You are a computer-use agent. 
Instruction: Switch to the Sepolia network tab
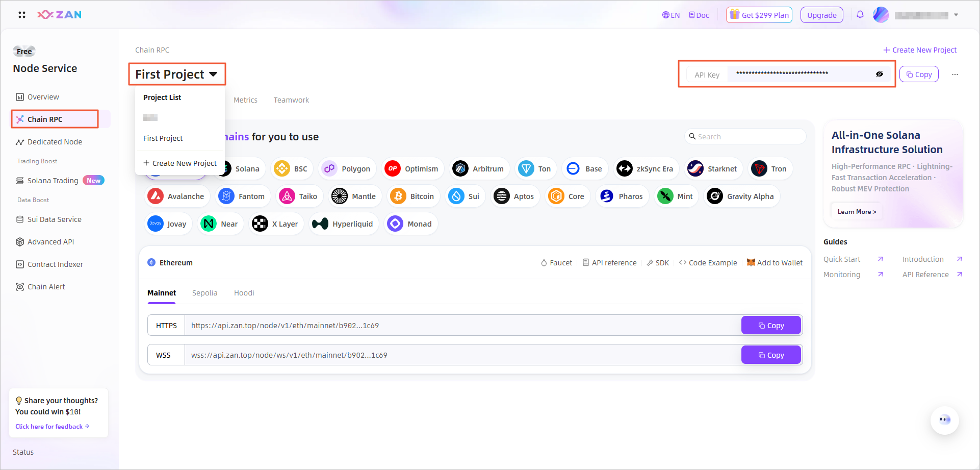pyautogui.click(x=205, y=293)
